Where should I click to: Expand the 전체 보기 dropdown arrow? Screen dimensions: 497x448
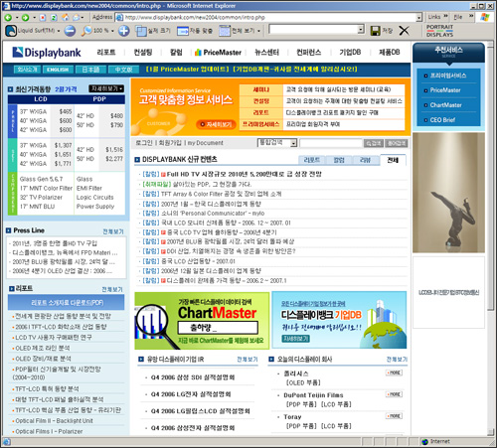pyautogui.click(x=258, y=31)
